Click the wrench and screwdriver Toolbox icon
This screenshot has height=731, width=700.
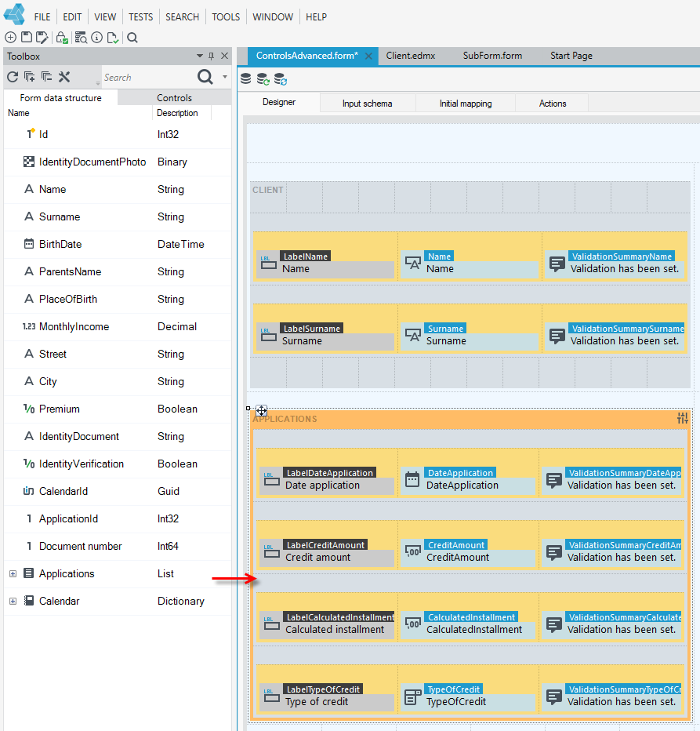64,77
